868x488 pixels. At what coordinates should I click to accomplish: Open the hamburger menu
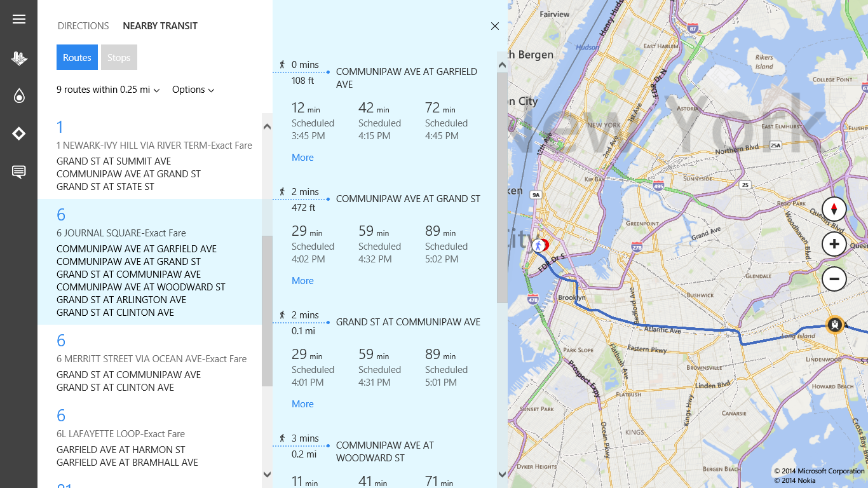coord(19,19)
